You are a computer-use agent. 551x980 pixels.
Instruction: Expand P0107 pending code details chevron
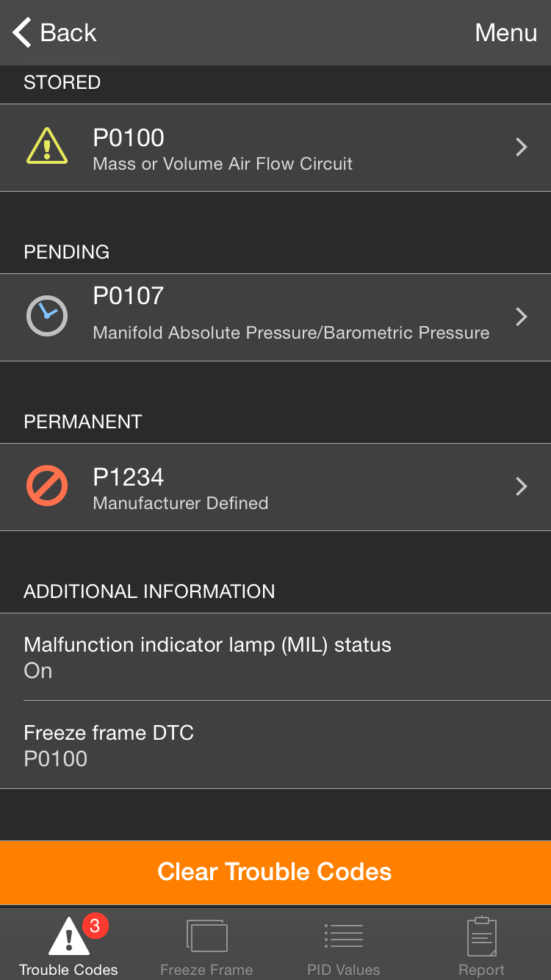pos(522,317)
